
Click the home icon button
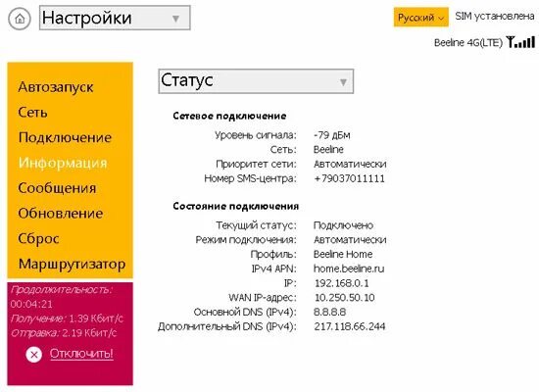pyautogui.click(x=20, y=19)
